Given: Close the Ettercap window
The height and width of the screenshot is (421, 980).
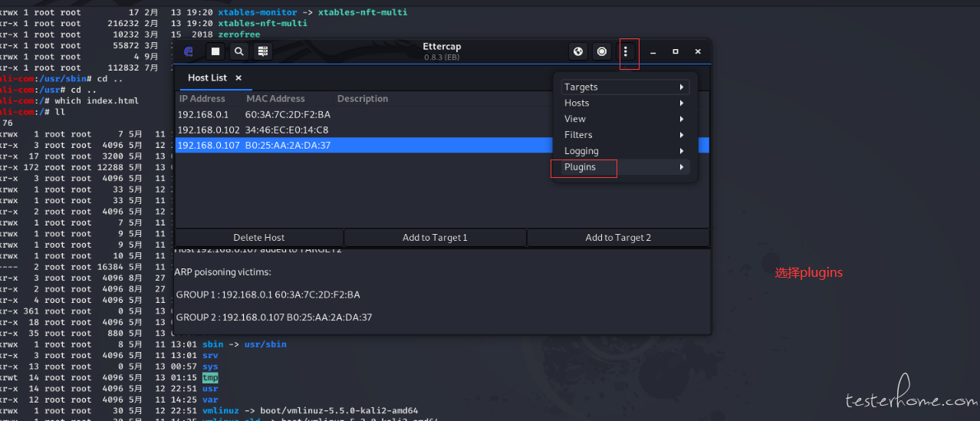Looking at the screenshot, I should 698,51.
